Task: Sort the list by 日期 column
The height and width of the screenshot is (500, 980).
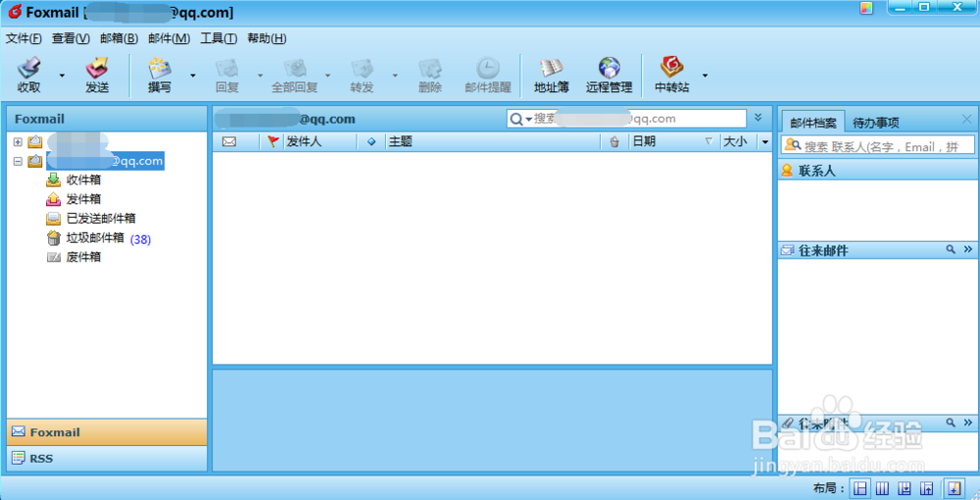Action: click(x=674, y=142)
